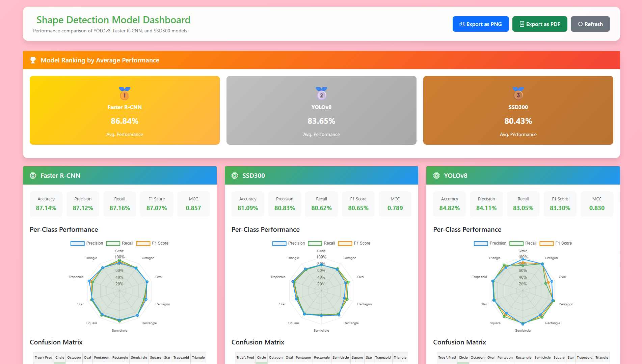Click the chip icon in SSD300 header
This screenshot has height=364, width=642.
tap(235, 175)
